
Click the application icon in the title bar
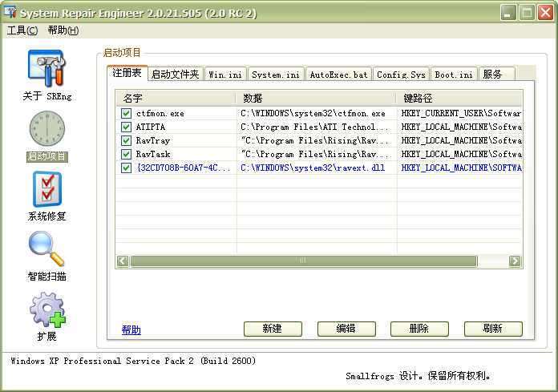(10, 12)
